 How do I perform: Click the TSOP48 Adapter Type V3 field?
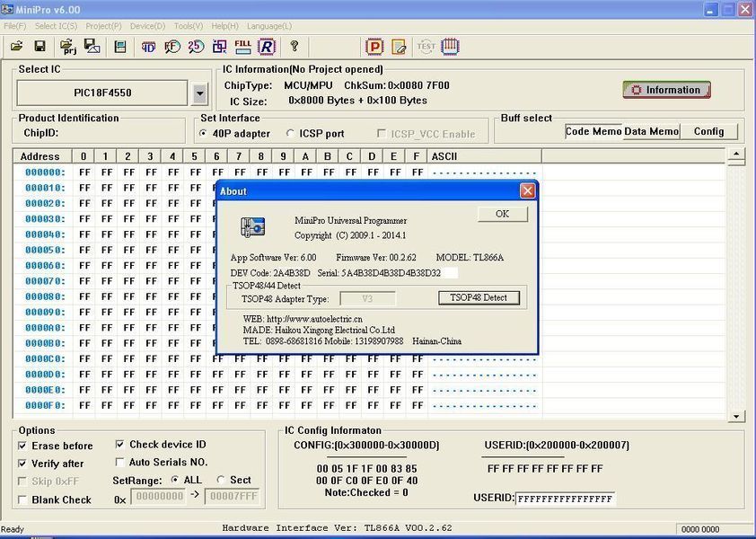point(367,298)
